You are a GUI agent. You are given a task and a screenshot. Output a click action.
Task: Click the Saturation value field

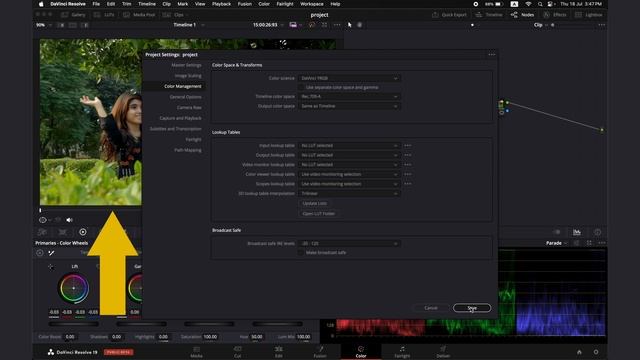click(x=210, y=337)
